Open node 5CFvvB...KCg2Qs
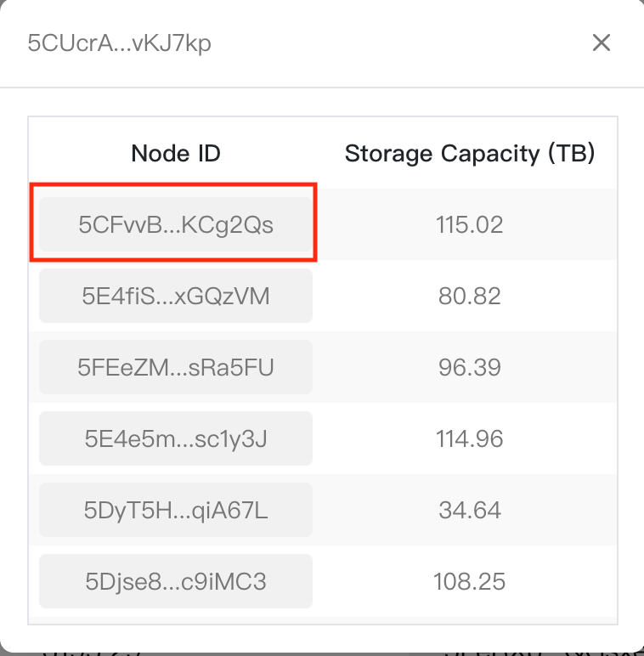The height and width of the screenshot is (656, 644). click(x=176, y=225)
